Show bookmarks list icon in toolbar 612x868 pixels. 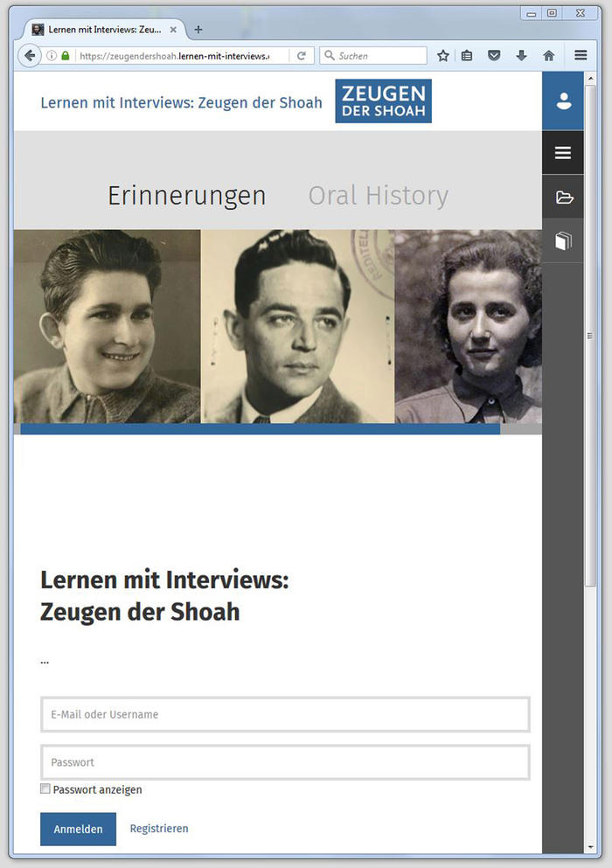[x=468, y=56]
